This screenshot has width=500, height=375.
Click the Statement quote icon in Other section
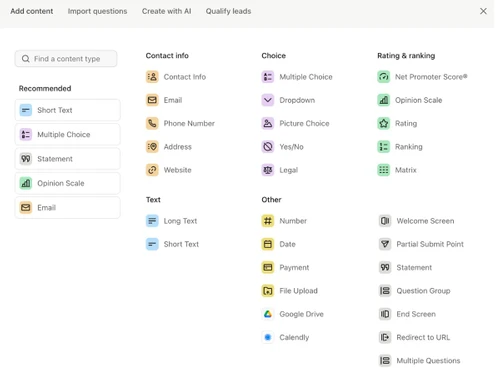[x=385, y=268]
